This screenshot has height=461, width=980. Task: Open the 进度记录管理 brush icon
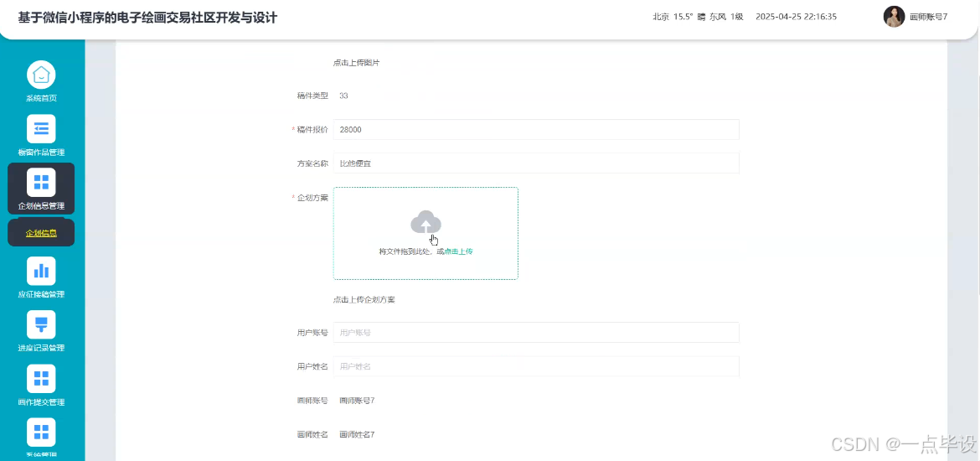41,324
